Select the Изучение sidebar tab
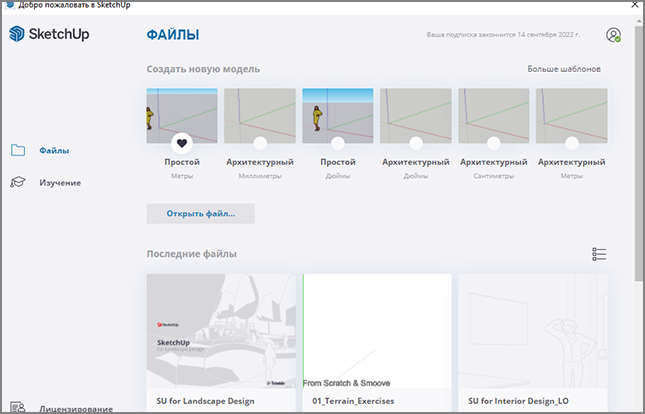This screenshot has width=645, height=414. tap(60, 183)
